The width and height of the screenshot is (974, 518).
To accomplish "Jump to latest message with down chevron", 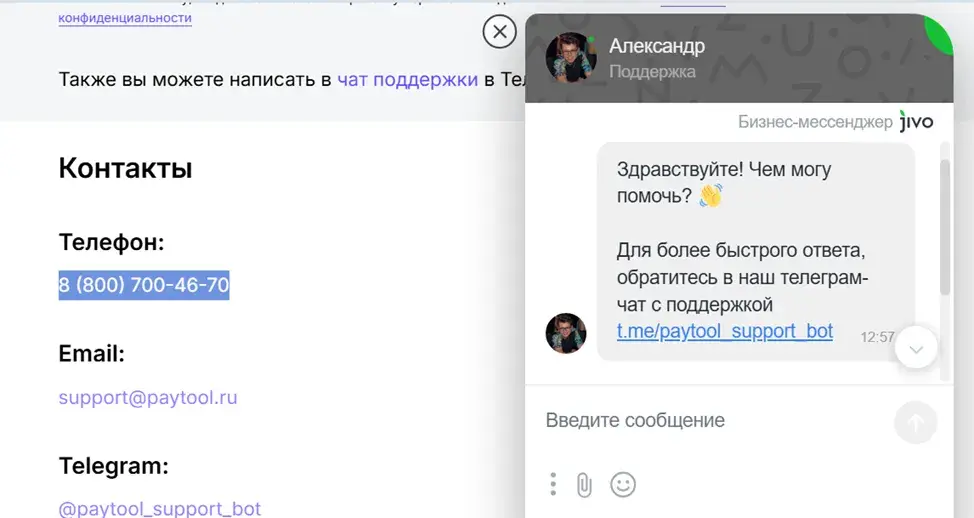I will 916,347.
